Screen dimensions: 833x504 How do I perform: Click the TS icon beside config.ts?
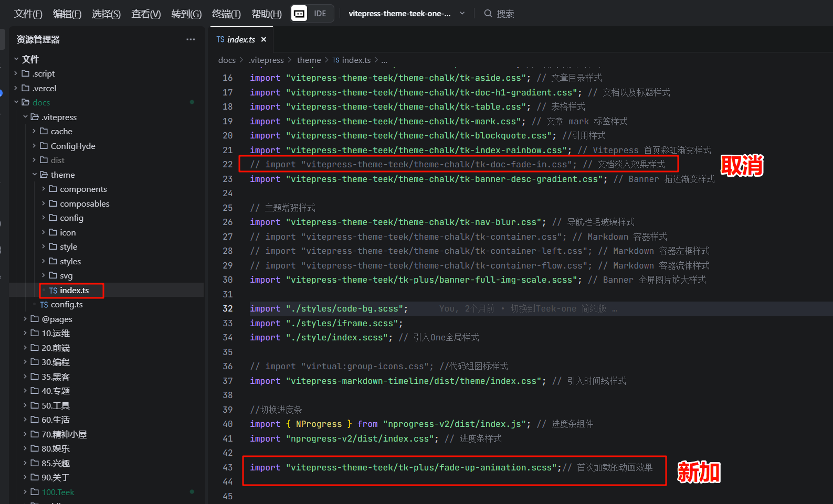tap(44, 305)
